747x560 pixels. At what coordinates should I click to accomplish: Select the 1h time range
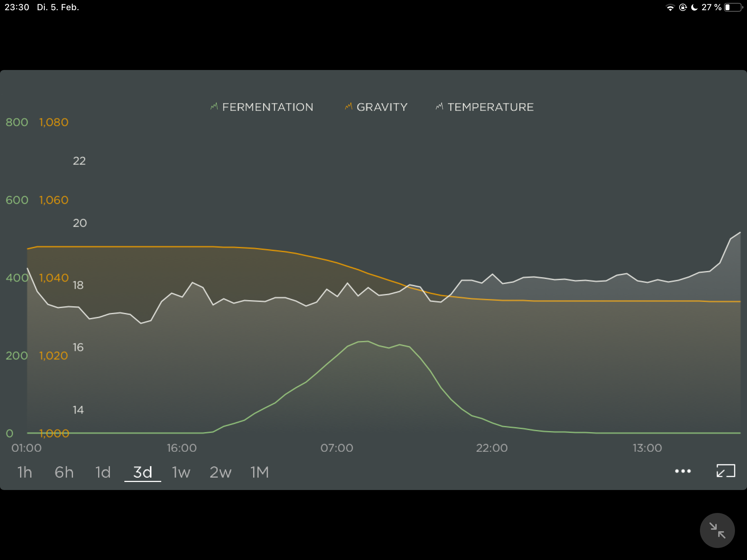(x=25, y=472)
